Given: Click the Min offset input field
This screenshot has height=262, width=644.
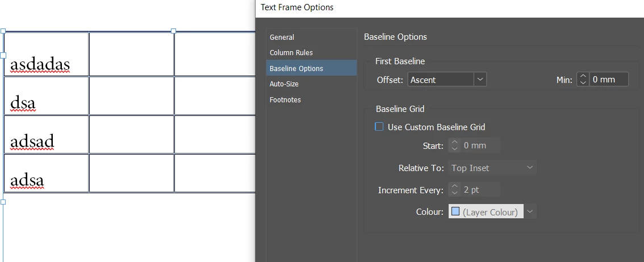Looking at the screenshot, I should 608,80.
